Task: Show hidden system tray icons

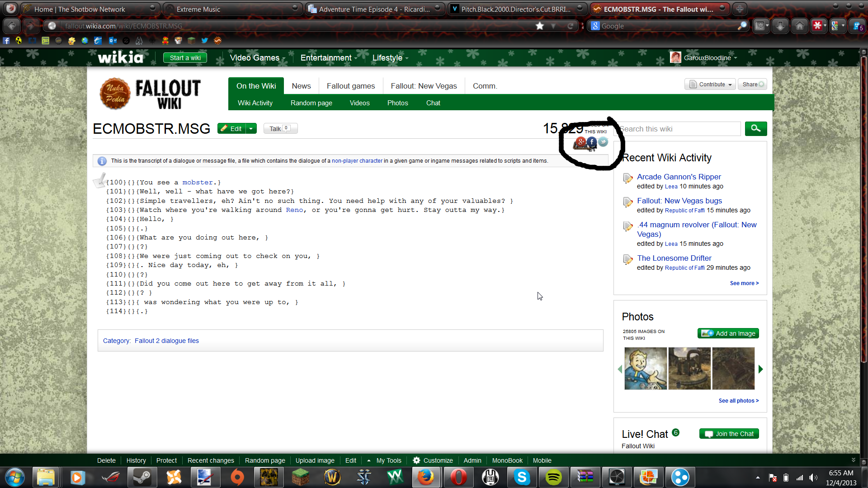Action: click(x=758, y=478)
